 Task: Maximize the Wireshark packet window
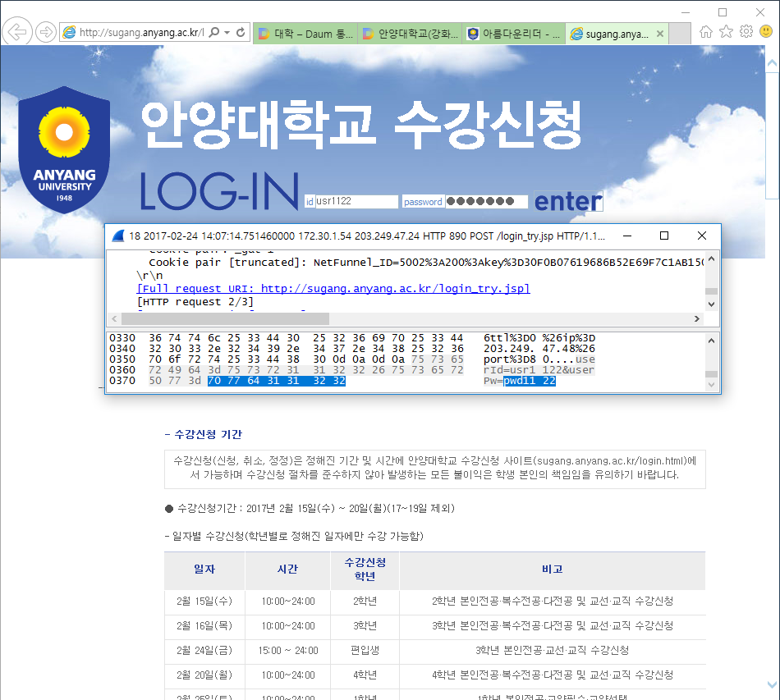664,236
